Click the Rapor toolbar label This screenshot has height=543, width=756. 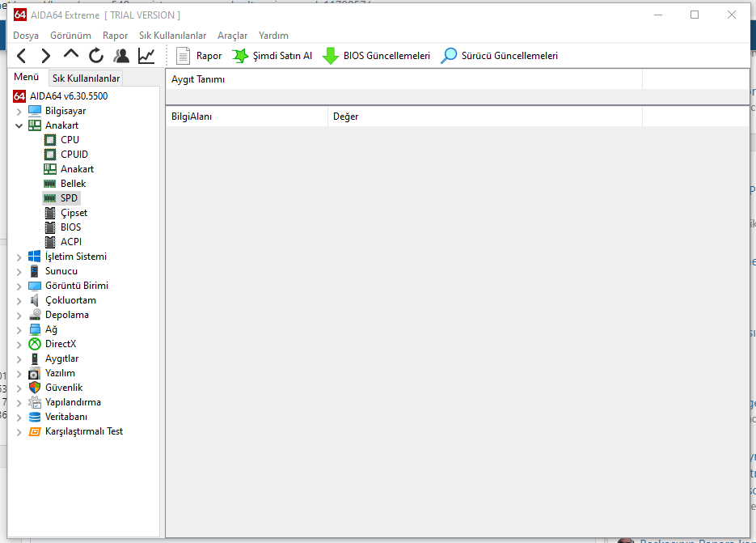point(209,56)
